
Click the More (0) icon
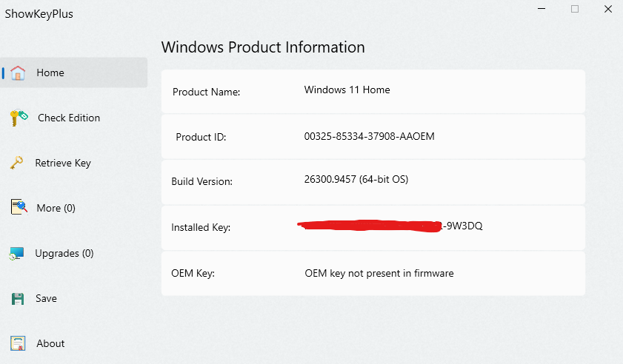[19, 207]
